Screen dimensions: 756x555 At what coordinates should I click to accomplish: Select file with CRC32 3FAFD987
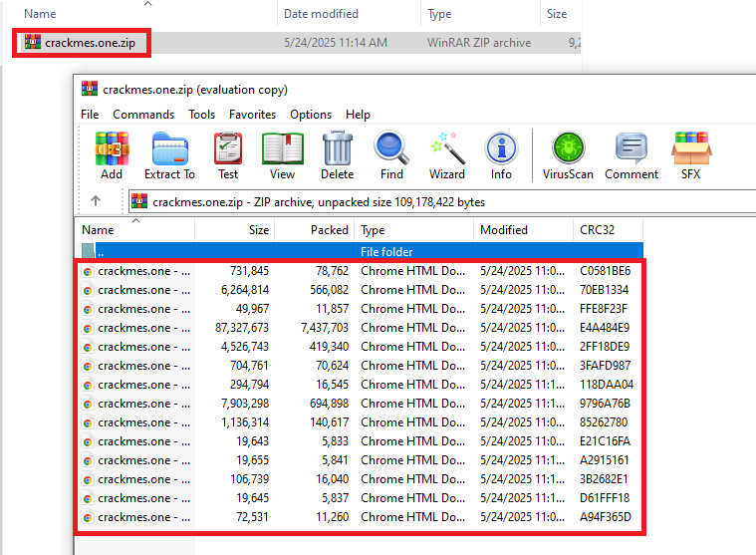(x=360, y=366)
